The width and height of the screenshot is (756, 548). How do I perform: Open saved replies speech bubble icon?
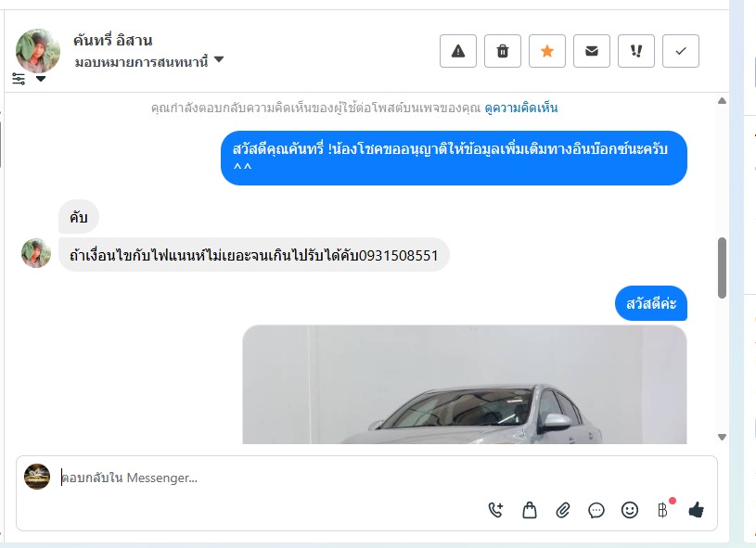[596, 510]
